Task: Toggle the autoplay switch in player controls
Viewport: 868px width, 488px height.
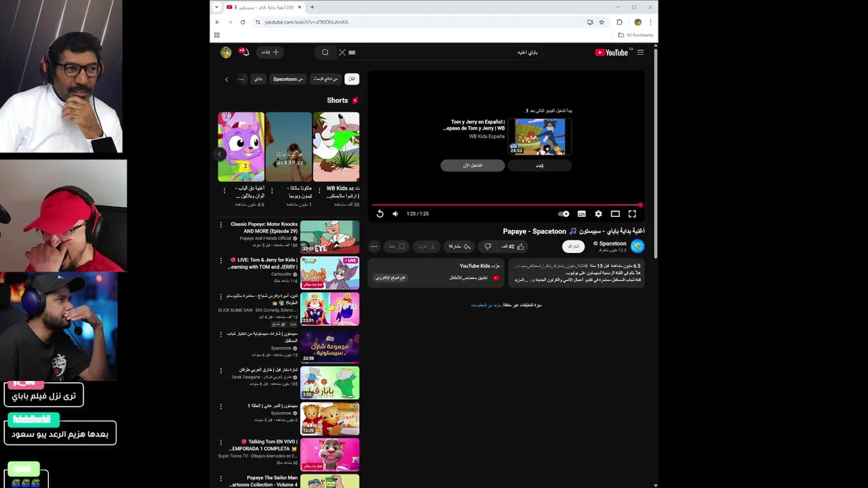Action: (x=564, y=213)
